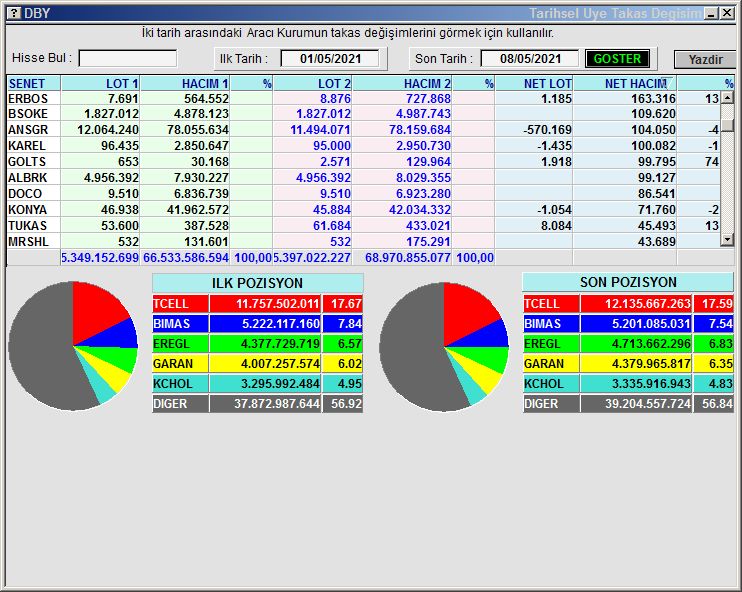The image size is (742, 592).
Task: Click red TCELL swatch in ILK POZISYON
Action: (180, 304)
